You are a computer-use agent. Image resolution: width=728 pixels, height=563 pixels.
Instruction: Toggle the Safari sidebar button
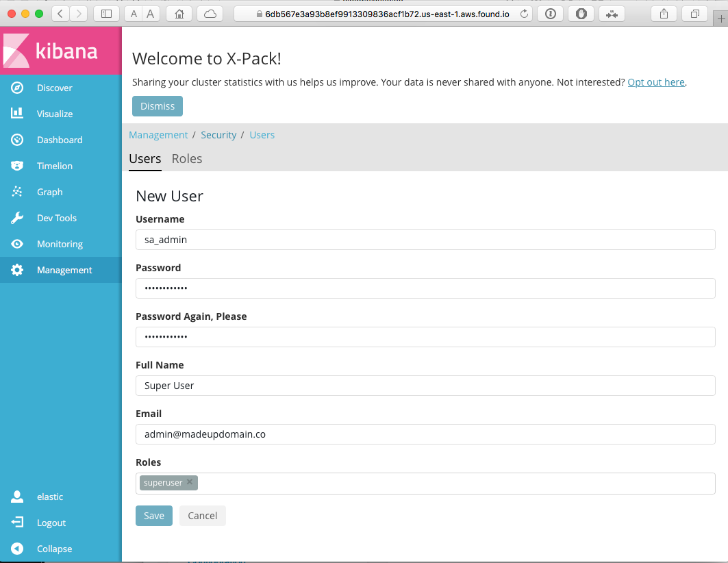[106, 14]
